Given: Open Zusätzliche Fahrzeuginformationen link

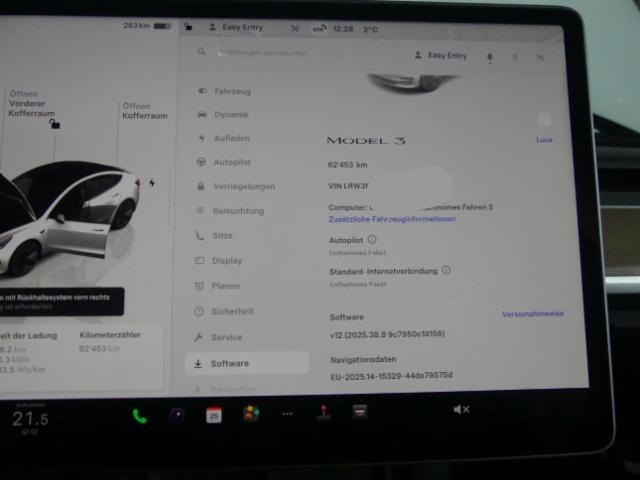Looking at the screenshot, I should 391,219.
